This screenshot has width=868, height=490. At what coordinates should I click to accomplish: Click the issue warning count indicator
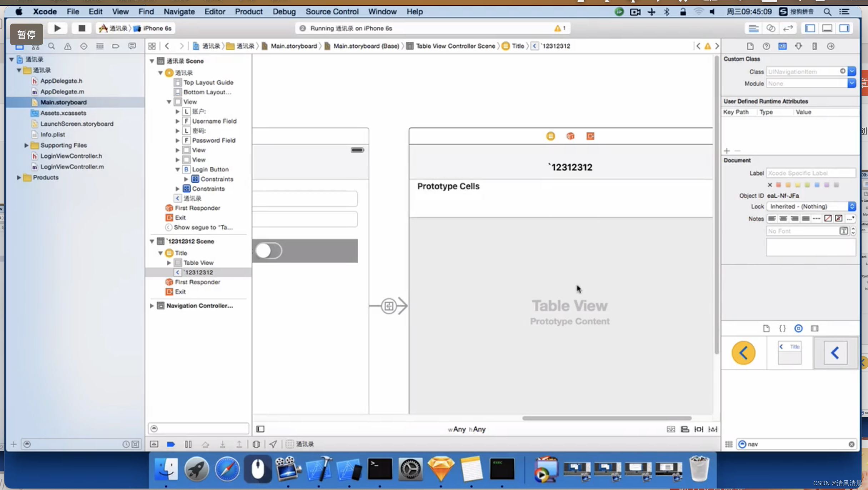click(560, 28)
